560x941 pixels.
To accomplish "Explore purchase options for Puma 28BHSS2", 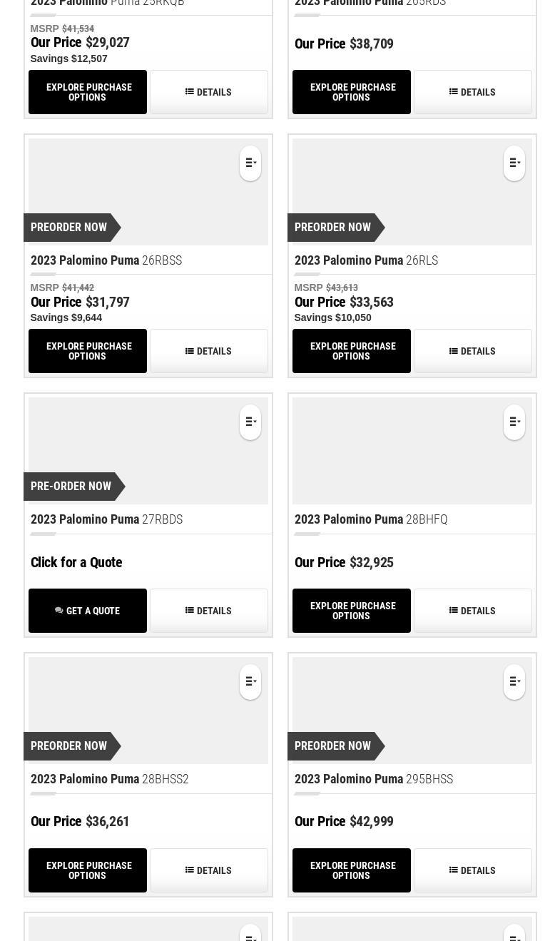I will pyautogui.click(x=88, y=870).
